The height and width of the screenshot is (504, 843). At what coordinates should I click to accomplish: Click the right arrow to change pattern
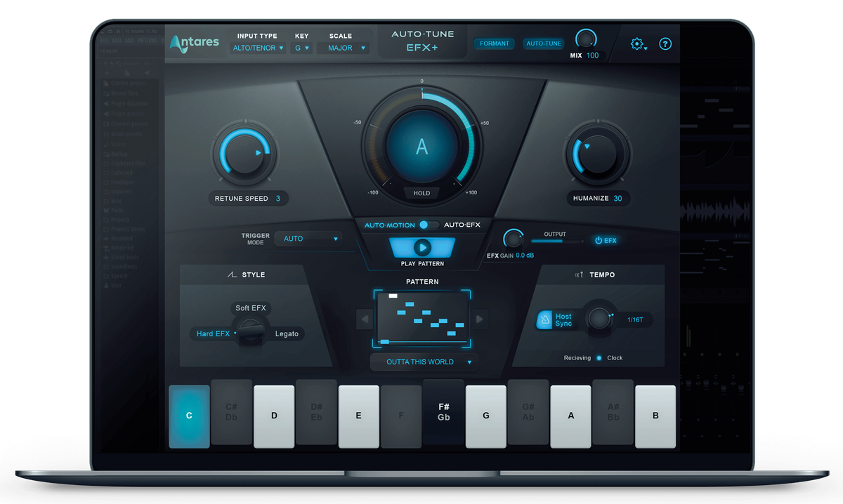(480, 319)
